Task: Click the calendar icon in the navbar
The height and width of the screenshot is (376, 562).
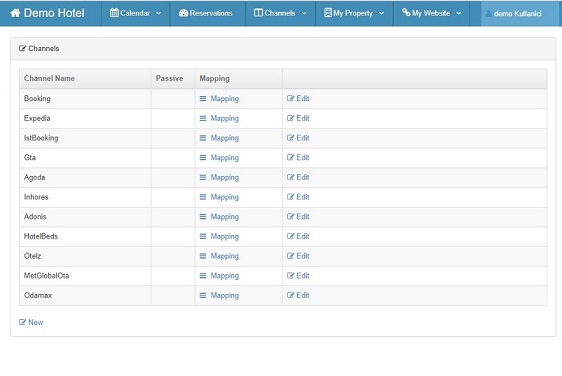Action: click(114, 13)
